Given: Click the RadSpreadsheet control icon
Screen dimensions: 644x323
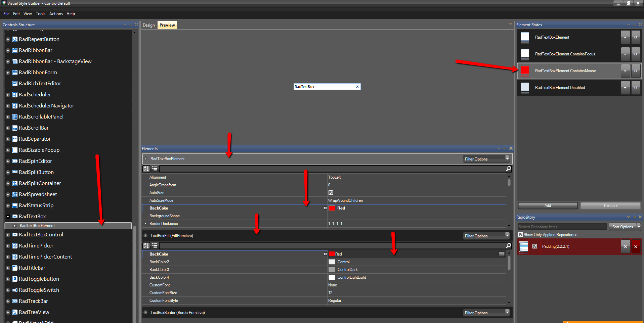Looking at the screenshot, I should pyautogui.click(x=15, y=194).
